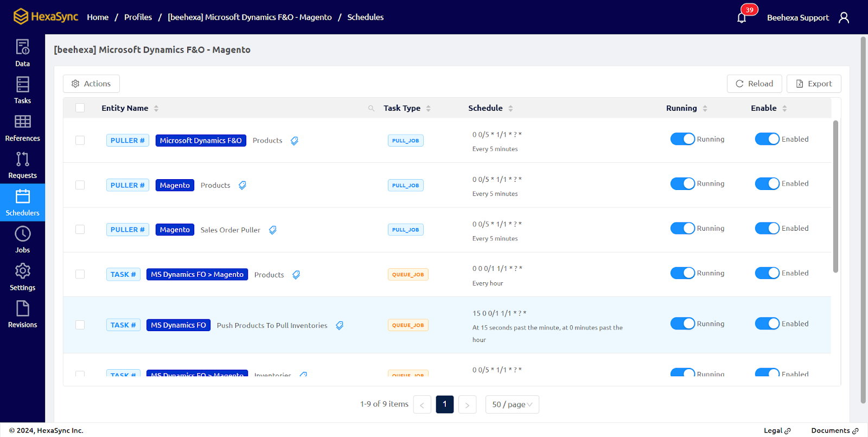The width and height of the screenshot is (868, 437).
Task: Click the '1-9 of 9 items' text
Action: coord(384,404)
